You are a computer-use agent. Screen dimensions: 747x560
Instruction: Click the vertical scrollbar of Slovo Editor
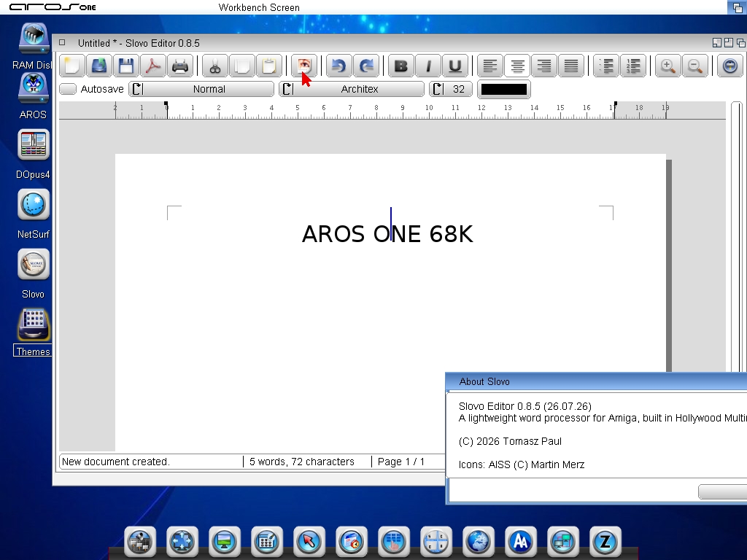click(x=737, y=237)
